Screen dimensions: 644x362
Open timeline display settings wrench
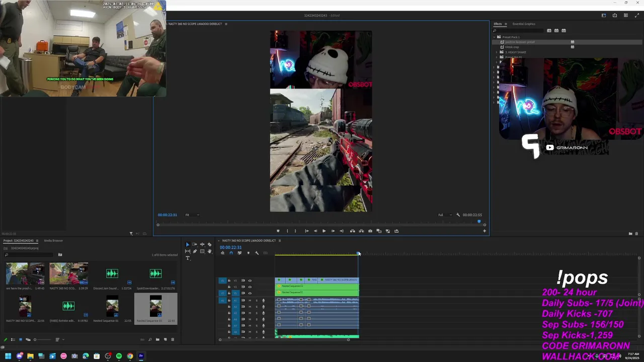257,253
